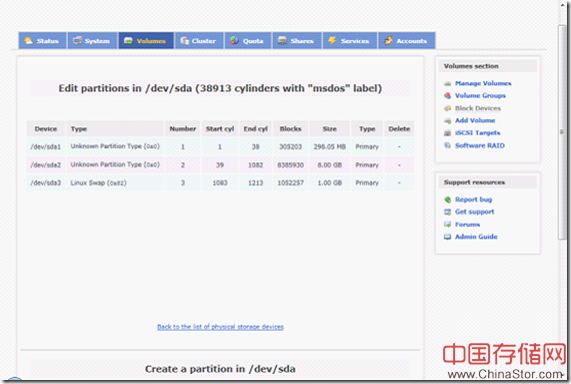
Task: Visit the Forums link
Action: click(468, 224)
